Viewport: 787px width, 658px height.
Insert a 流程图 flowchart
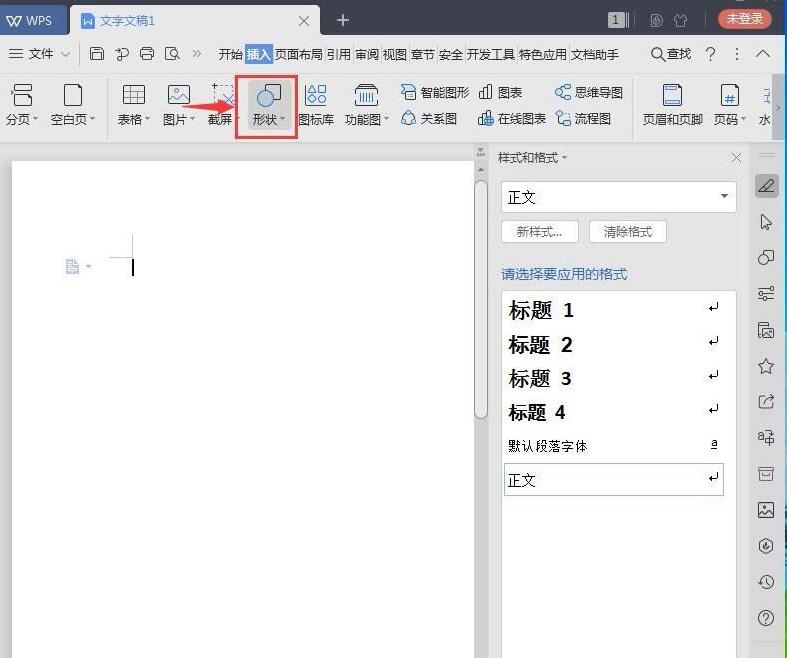tap(583, 118)
